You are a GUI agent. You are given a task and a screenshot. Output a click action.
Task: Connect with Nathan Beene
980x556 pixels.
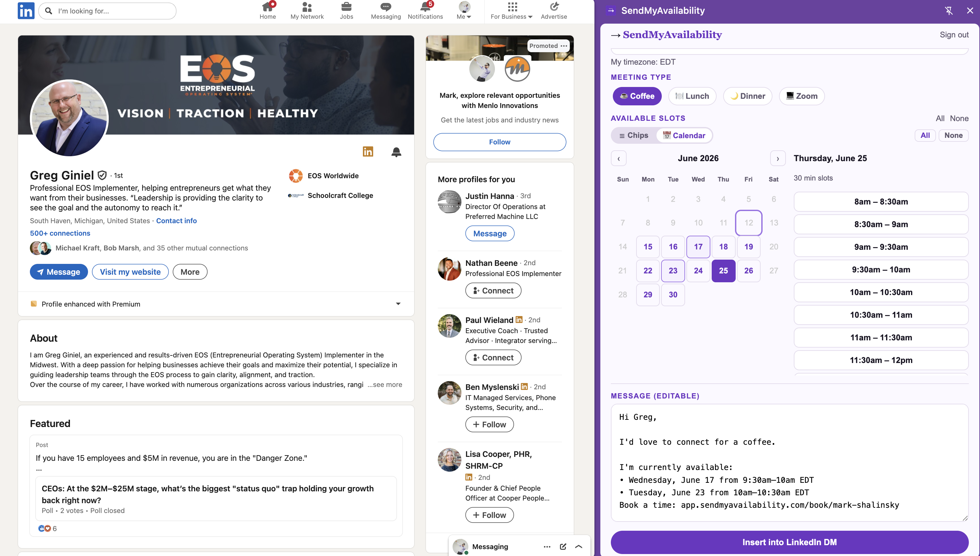point(493,290)
